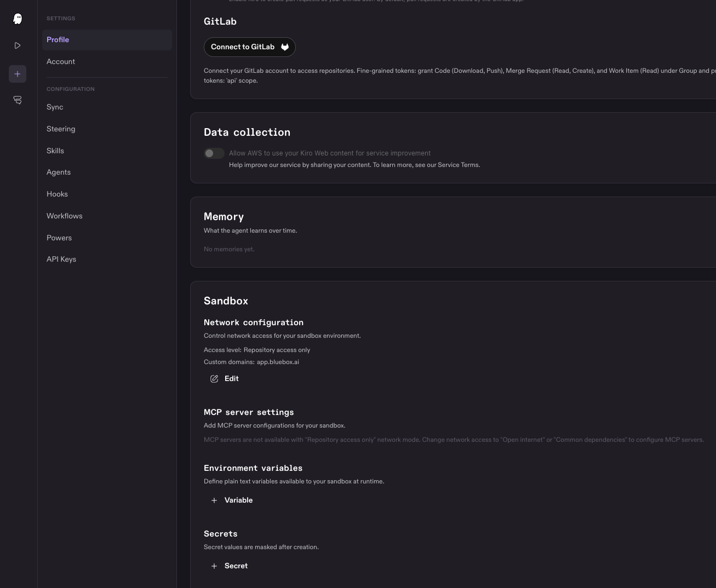
Task: Click the Service Terms link text
Action: point(459,165)
